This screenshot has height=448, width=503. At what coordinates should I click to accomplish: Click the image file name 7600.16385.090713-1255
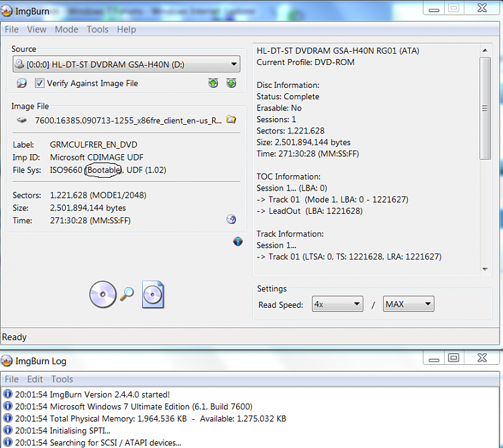[x=128, y=121]
